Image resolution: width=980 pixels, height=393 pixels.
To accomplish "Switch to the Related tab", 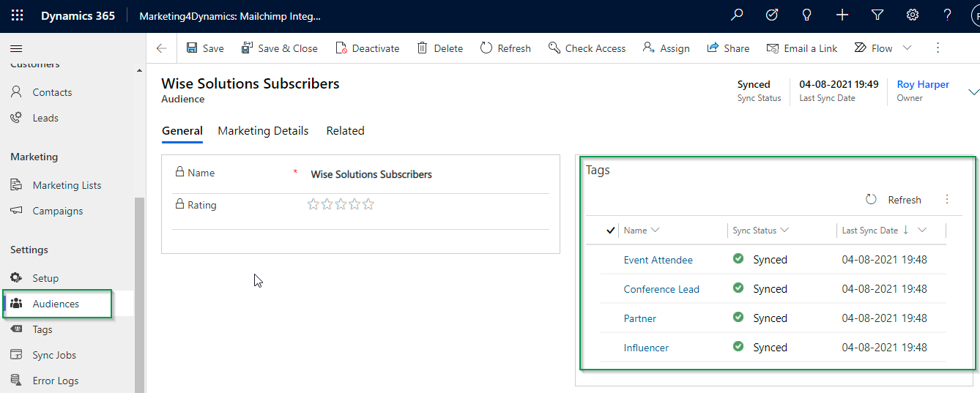I will point(345,131).
